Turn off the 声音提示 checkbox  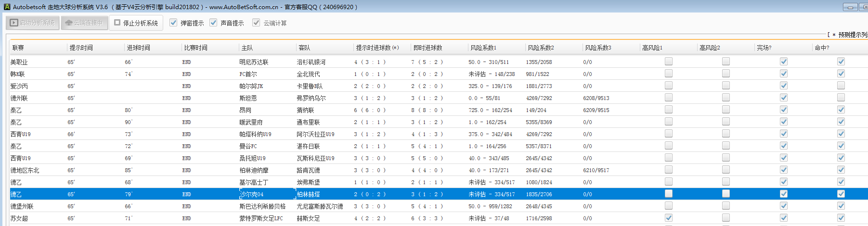tap(213, 23)
